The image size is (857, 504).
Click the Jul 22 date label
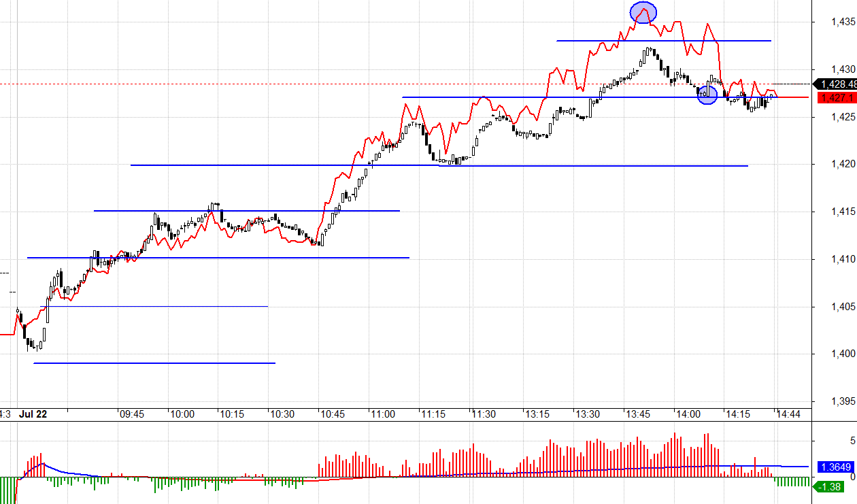33,414
